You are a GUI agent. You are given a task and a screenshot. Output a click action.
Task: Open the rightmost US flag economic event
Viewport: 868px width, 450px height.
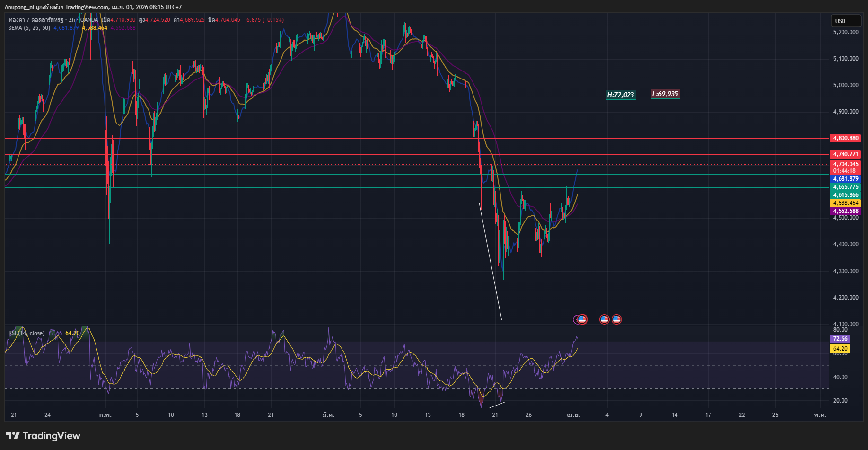tap(616, 319)
